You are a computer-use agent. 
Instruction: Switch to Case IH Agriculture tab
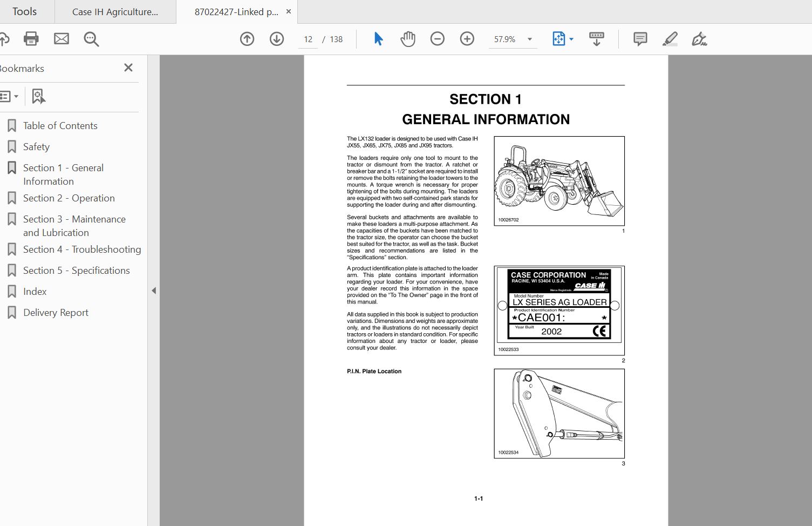115,12
